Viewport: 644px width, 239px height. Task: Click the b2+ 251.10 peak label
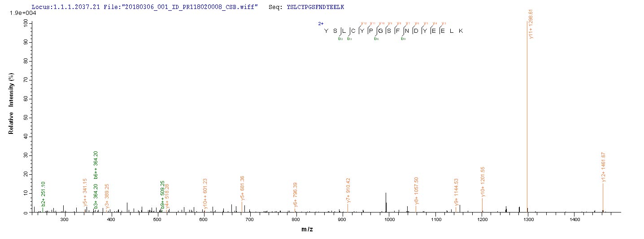(44, 194)
